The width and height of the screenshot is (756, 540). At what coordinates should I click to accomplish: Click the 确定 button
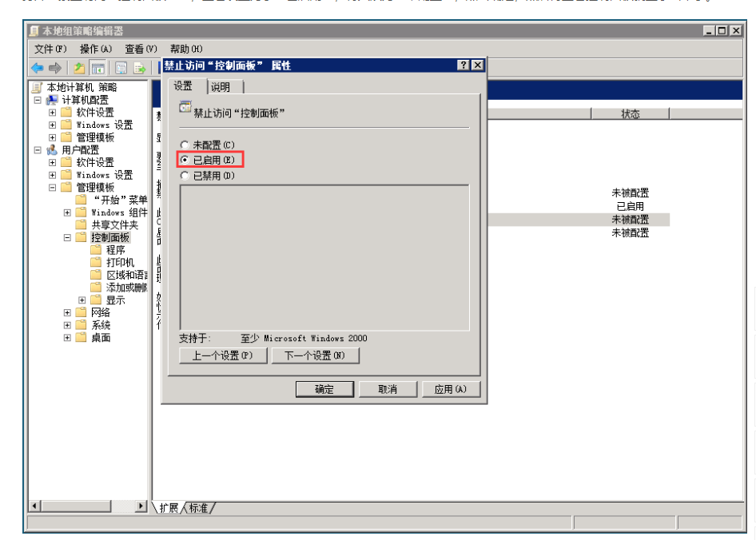pos(324,389)
